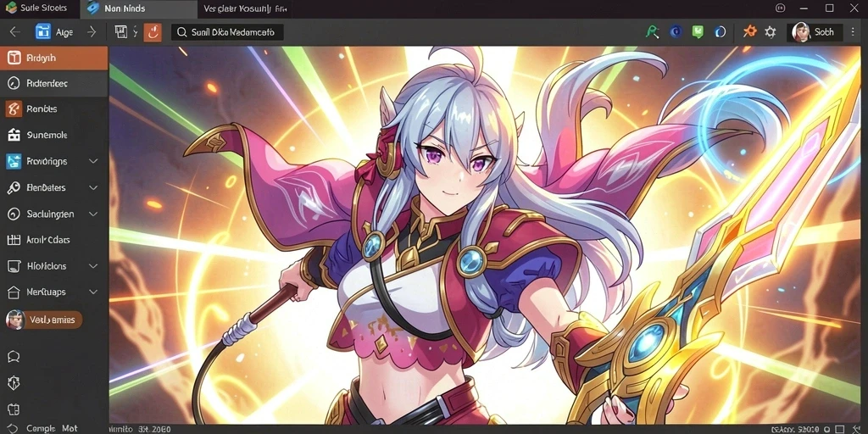This screenshot has width=868, height=434.
Task: Click the refresh icon beside Cemgle
Action: point(14,428)
